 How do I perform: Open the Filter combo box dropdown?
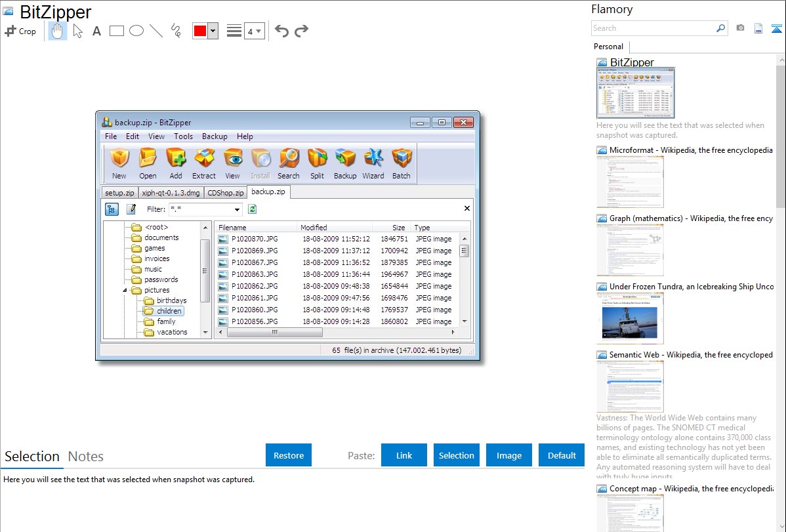[x=237, y=209]
